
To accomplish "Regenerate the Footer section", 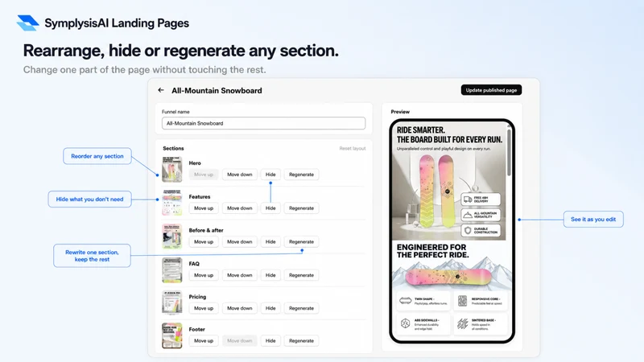I will pos(301,340).
